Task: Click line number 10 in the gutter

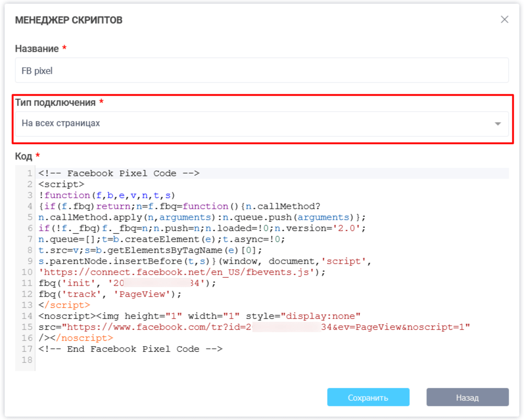Action: (27, 272)
